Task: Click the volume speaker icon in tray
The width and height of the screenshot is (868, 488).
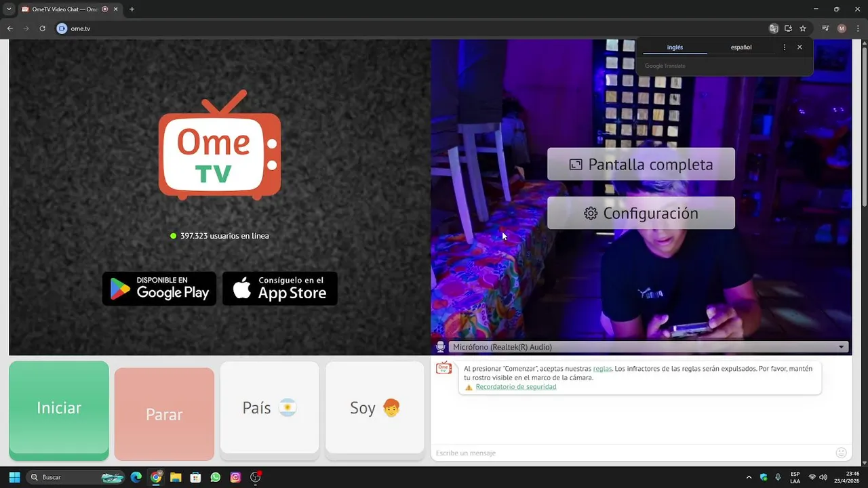Action: coord(823,477)
